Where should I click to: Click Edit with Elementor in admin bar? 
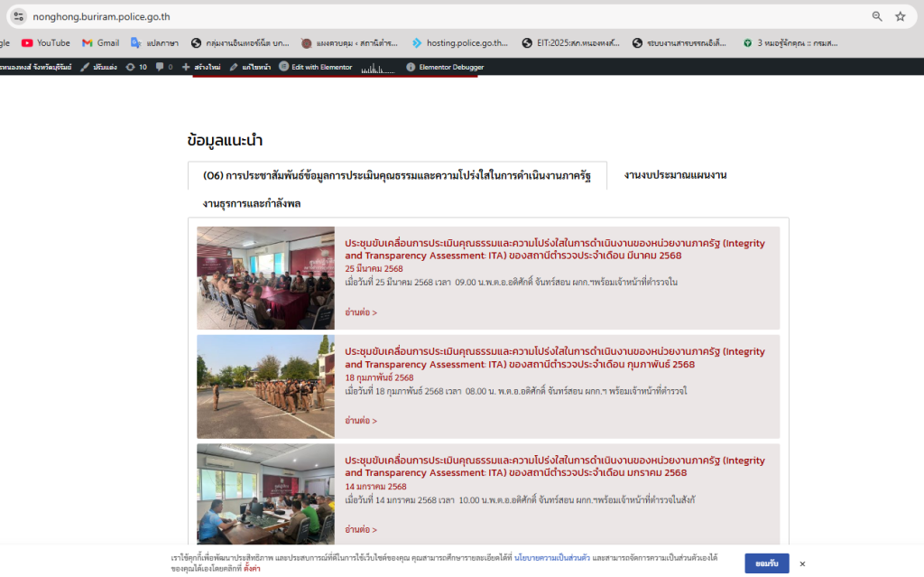pyautogui.click(x=315, y=67)
